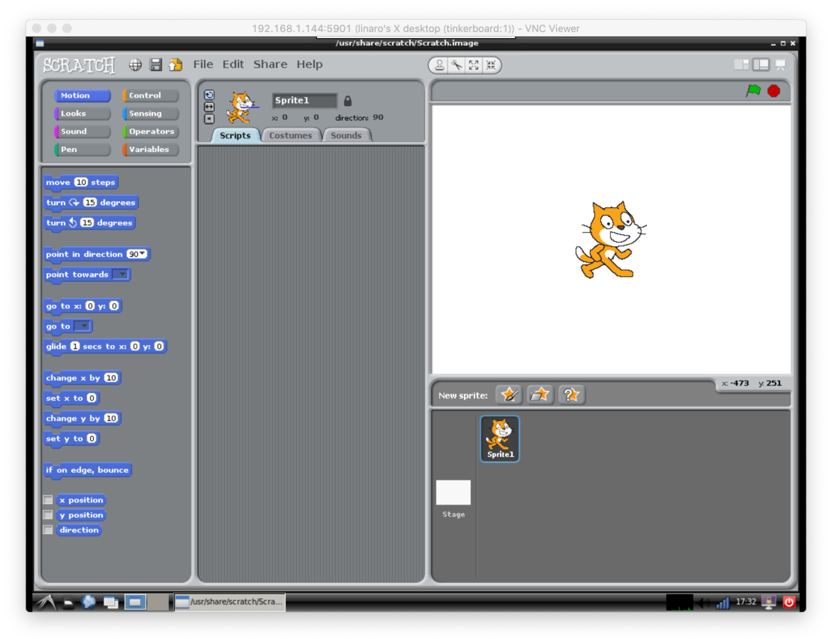Choose new sprite from file

point(540,394)
